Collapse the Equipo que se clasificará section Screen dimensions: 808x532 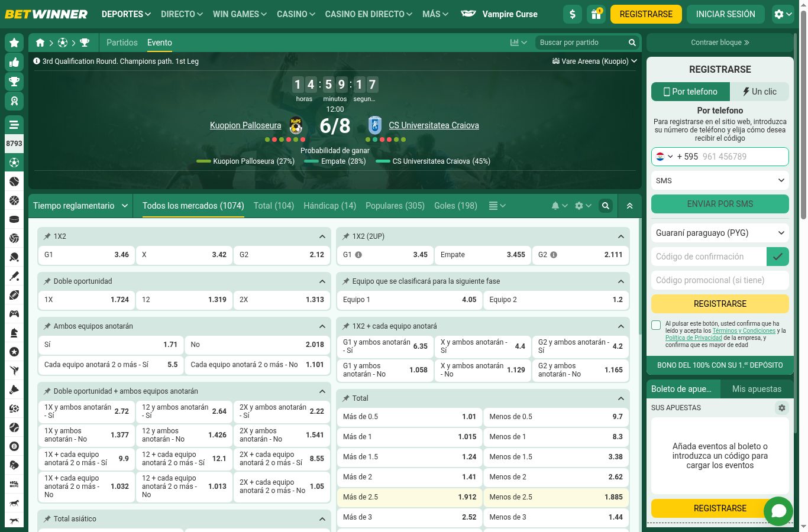pyautogui.click(x=621, y=281)
